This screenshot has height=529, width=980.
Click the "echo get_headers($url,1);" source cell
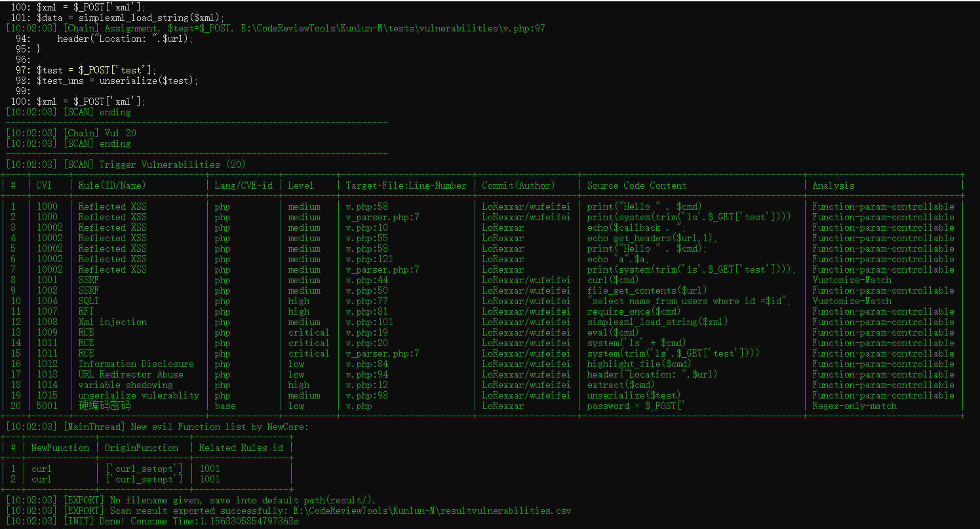coord(652,238)
